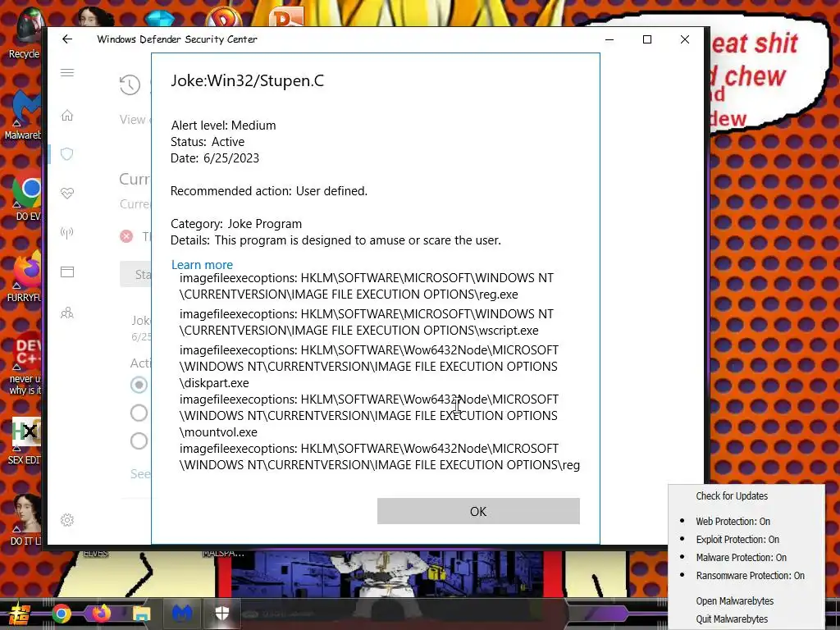Open Firewall & network protection icon
Viewport: 840px width, 630px height.
click(67, 232)
